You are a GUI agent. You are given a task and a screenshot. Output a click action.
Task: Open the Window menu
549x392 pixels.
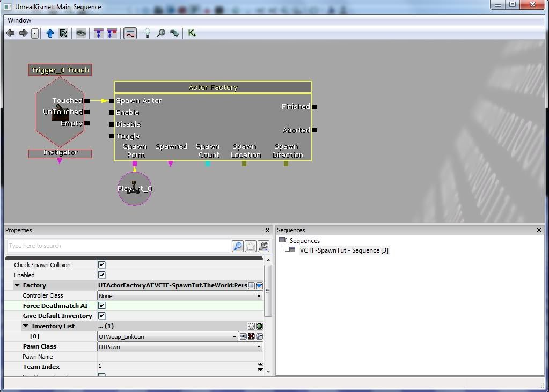point(19,20)
